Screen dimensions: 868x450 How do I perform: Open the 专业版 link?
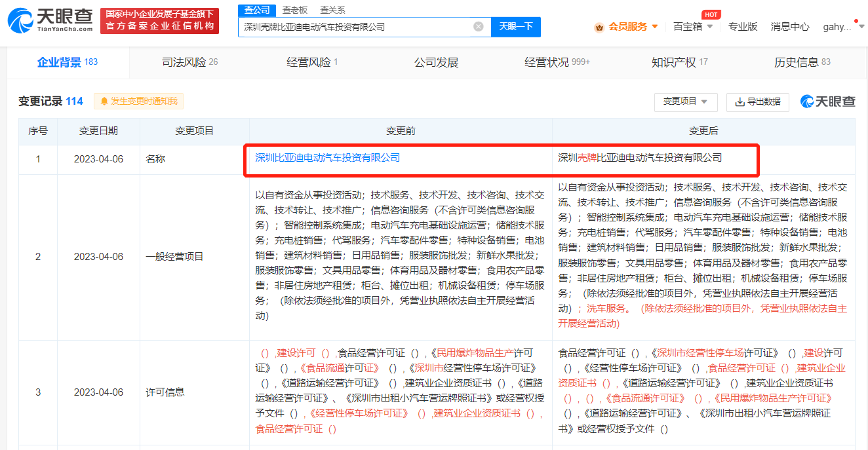(x=743, y=27)
